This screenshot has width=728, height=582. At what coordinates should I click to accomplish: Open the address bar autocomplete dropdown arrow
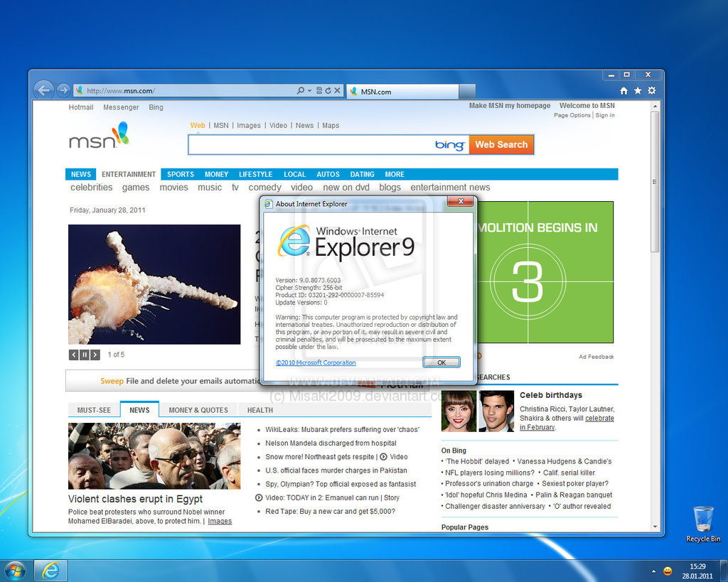pyautogui.click(x=310, y=90)
